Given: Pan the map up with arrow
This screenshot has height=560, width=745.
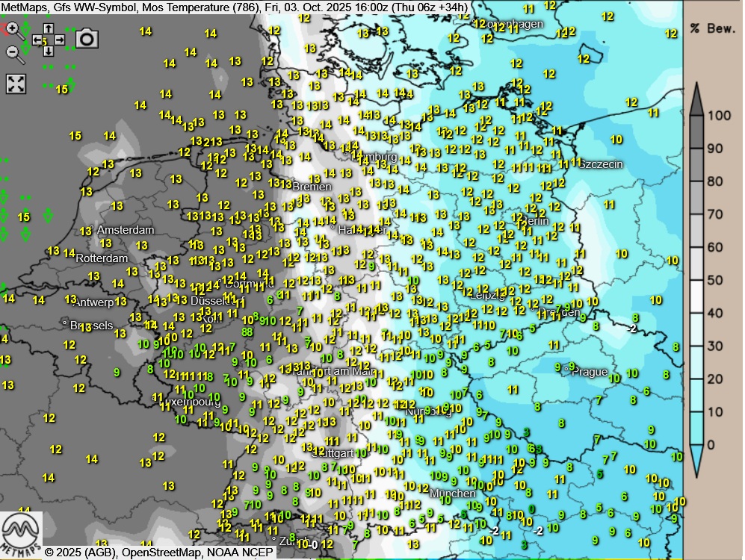Looking at the screenshot, I should tap(48, 29).
